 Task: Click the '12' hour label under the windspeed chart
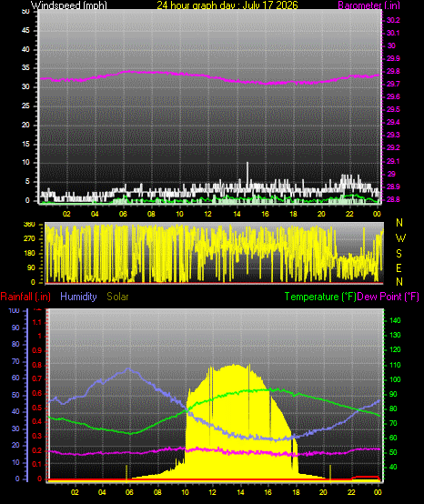(x=208, y=214)
